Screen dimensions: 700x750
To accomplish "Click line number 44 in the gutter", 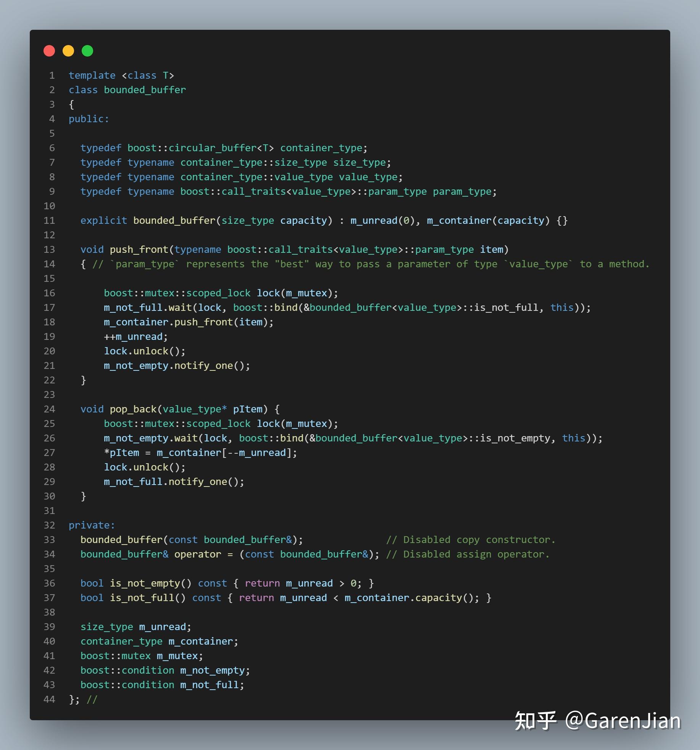I will (49, 699).
